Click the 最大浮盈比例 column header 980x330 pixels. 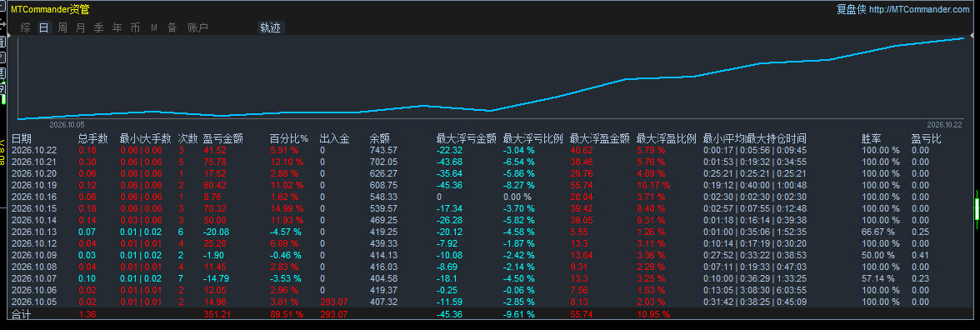pos(667,138)
